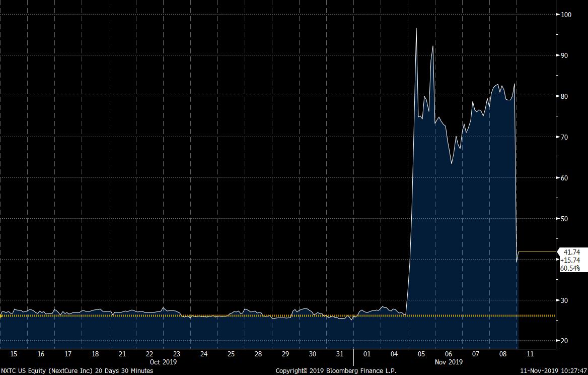This screenshot has height=375, width=588.
Task: Click date label 01 on time axis
Action: click(367, 354)
